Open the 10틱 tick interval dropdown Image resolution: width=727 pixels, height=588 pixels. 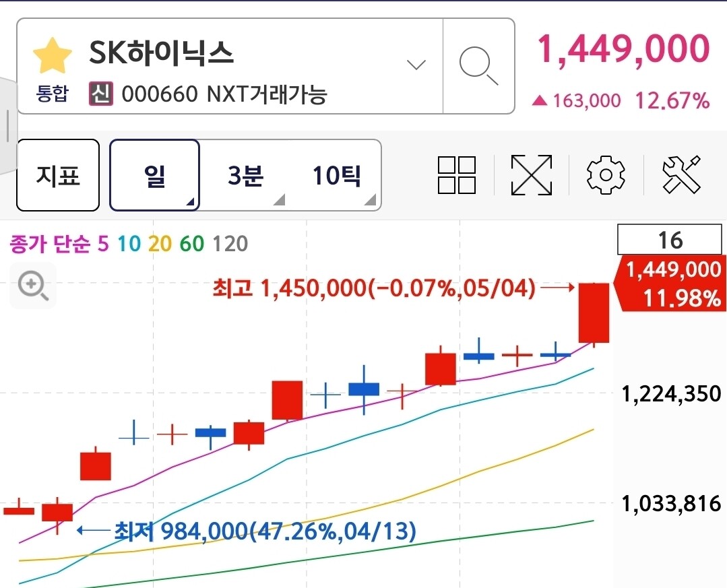336,176
